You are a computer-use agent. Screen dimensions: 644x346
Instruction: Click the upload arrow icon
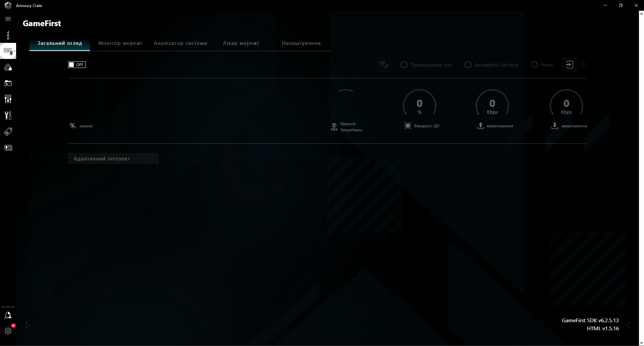(481, 126)
